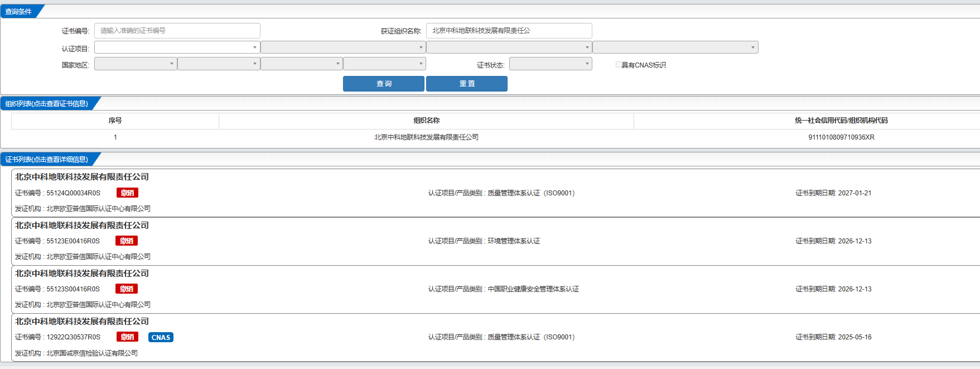Click the 序号 column header
The height and width of the screenshot is (369, 980).
click(x=115, y=121)
